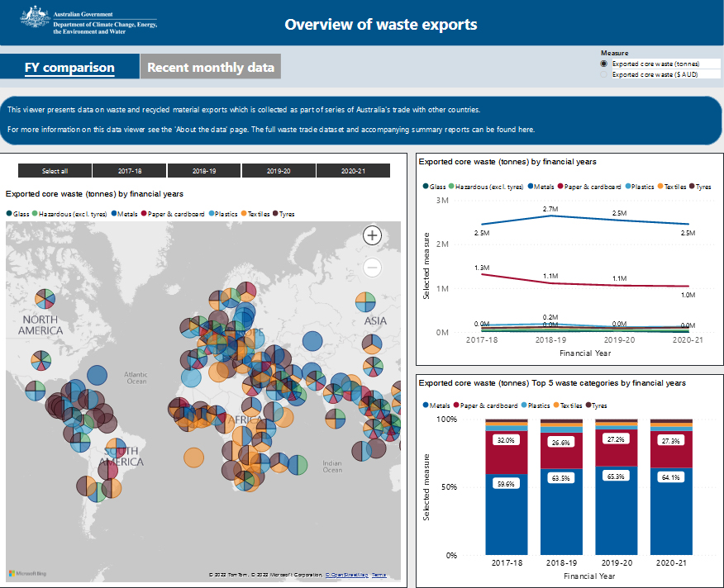Toggle the 2020-21 financial year filter

tap(353, 171)
